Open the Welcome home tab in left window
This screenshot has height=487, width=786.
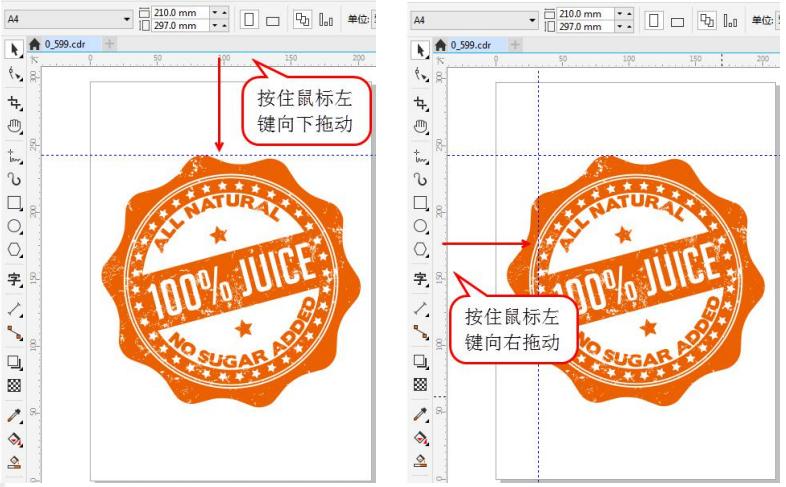(35, 44)
